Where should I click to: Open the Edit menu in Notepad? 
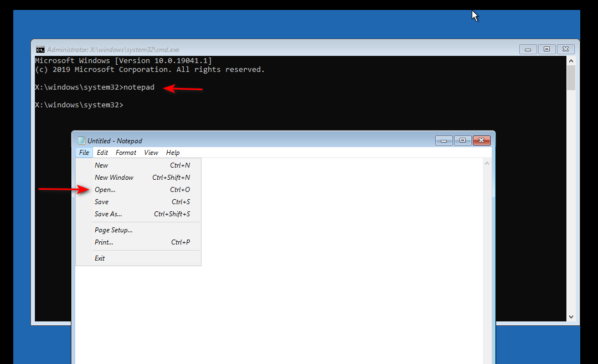(102, 153)
